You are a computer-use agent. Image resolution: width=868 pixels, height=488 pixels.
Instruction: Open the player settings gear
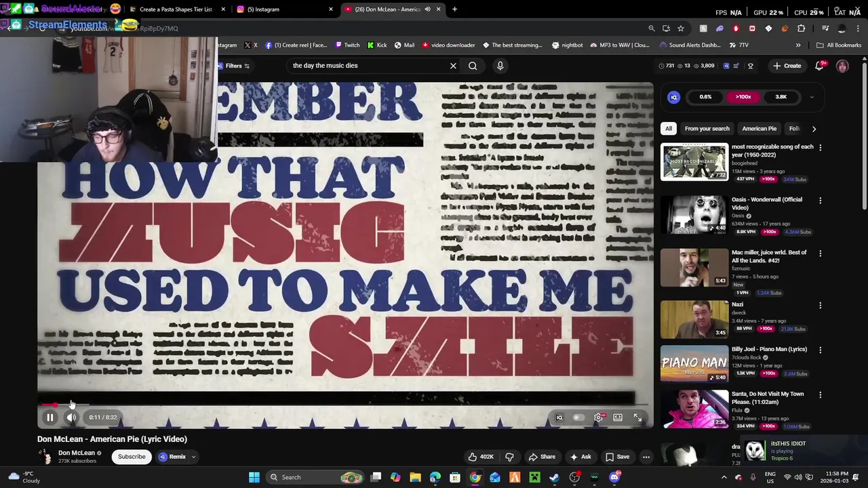pyautogui.click(x=598, y=418)
